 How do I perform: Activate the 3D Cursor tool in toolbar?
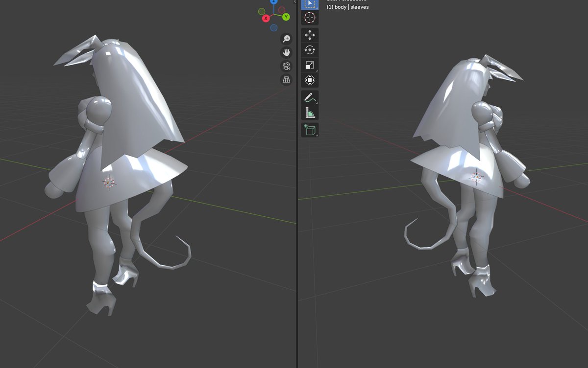pos(310,18)
